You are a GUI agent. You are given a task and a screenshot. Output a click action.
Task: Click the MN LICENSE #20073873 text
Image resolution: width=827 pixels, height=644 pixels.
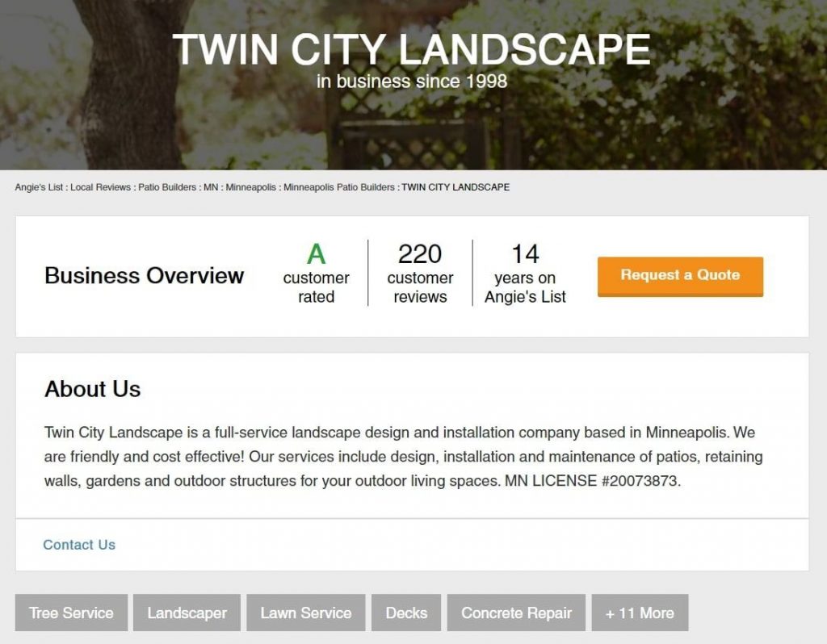coord(593,481)
